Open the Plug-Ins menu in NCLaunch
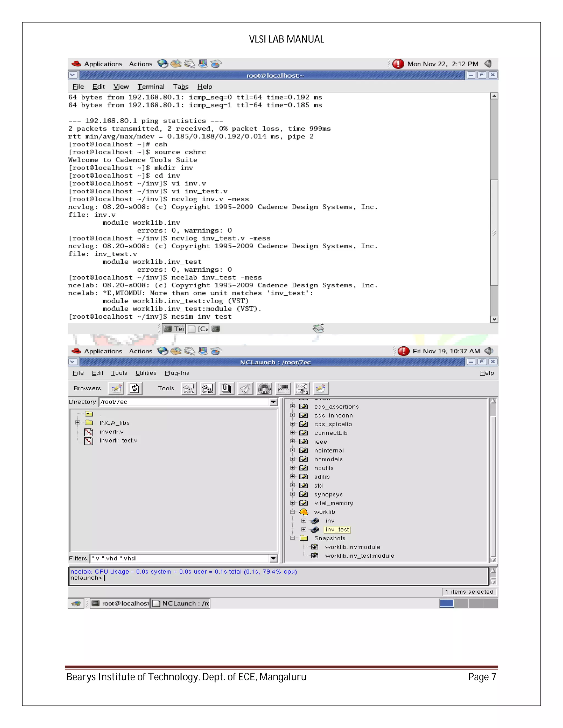The width and height of the screenshot is (563, 728). (177, 373)
